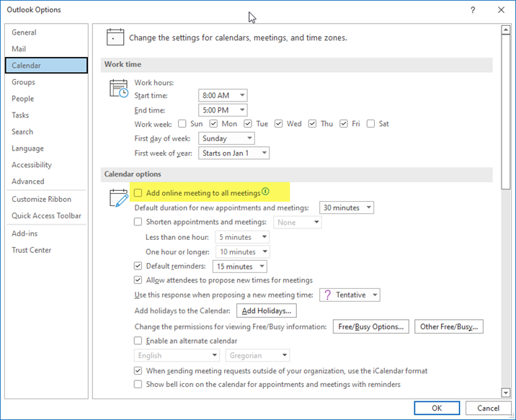Open the Start time dropdown
This screenshot has width=516, height=420.
click(223, 95)
